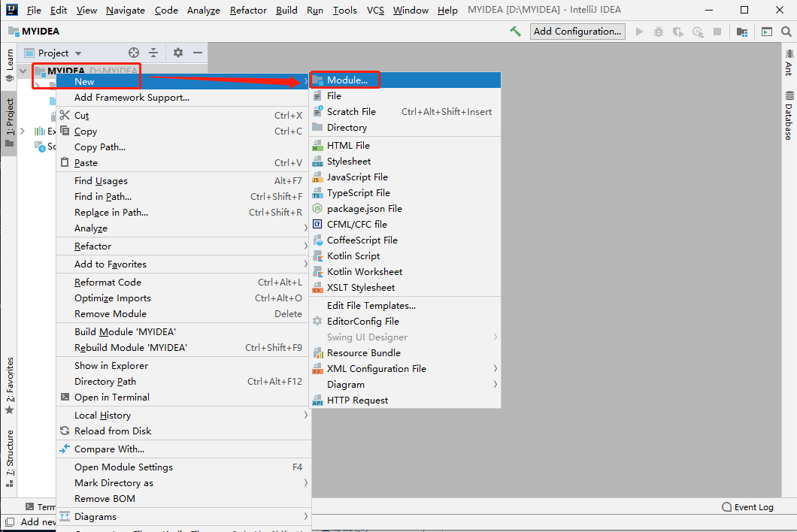Create an HTTP Request file
The height and width of the screenshot is (532, 797).
(x=405, y=400)
